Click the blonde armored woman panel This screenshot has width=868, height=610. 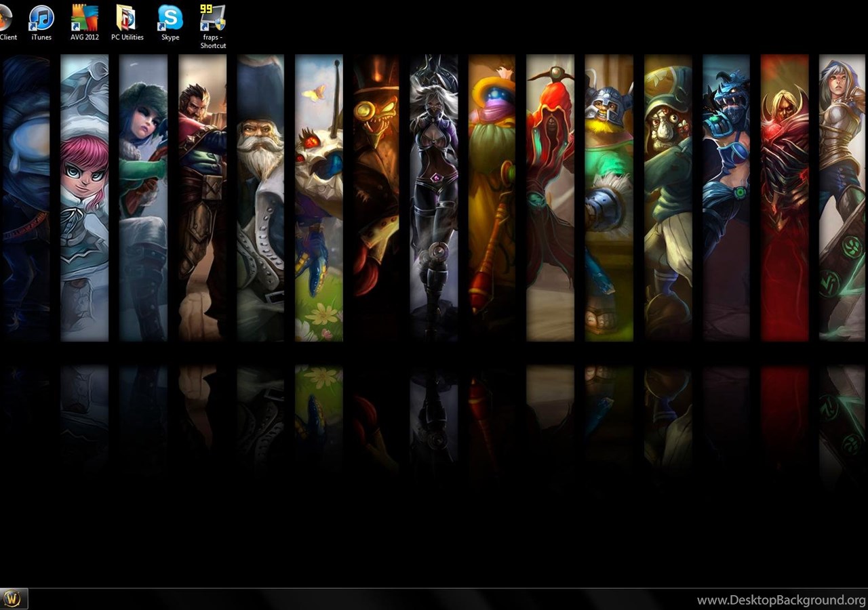[x=843, y=197]
